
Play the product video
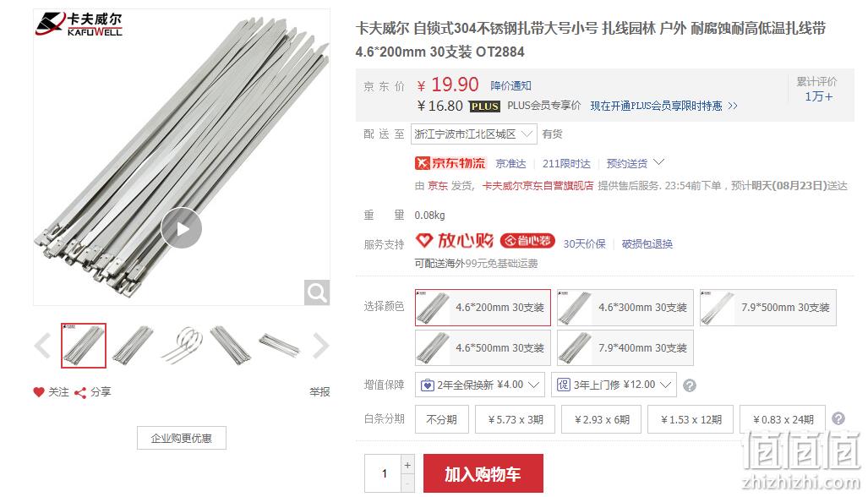tap(182, 228)
